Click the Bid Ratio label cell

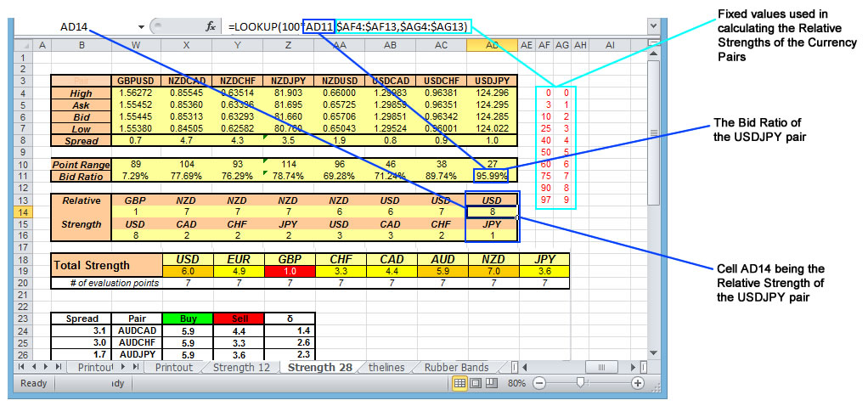(82, 176)
